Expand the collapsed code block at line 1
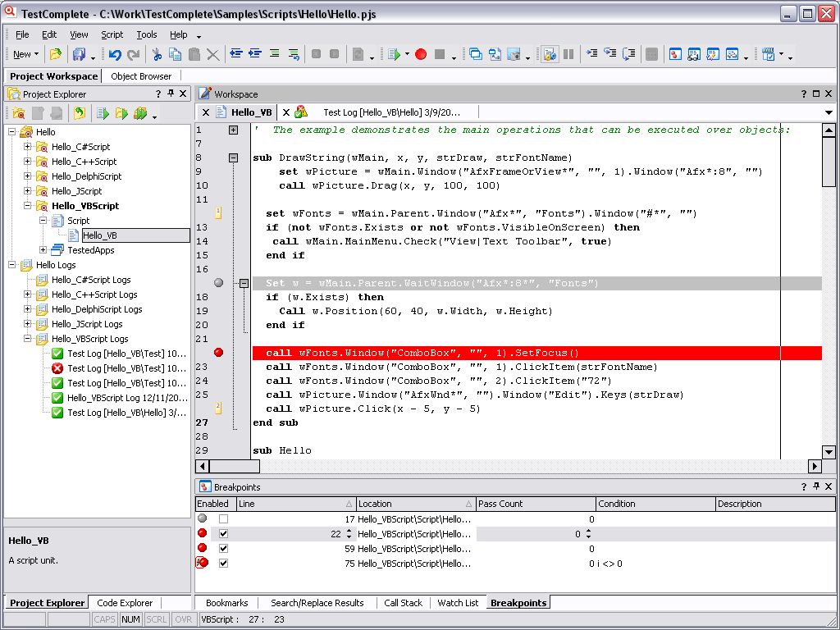This screenshot has width=840, height=630. tap(233, 130)
